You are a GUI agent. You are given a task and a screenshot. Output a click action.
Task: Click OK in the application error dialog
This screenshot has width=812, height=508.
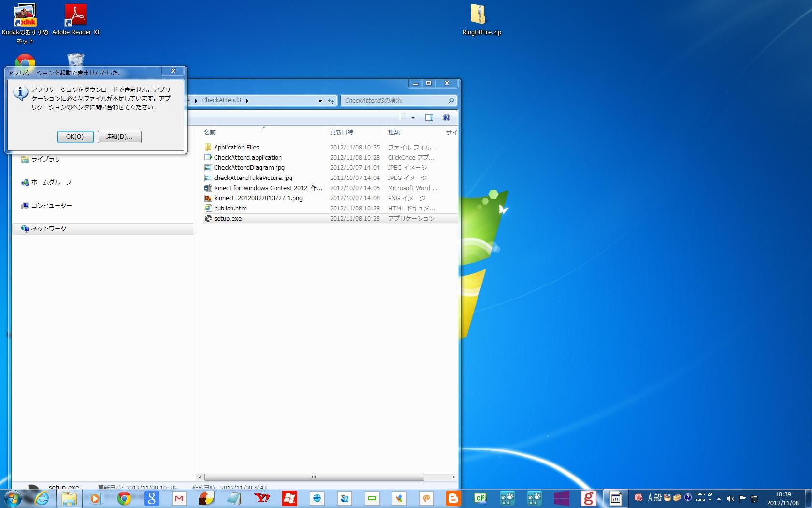tap(75, 137)
